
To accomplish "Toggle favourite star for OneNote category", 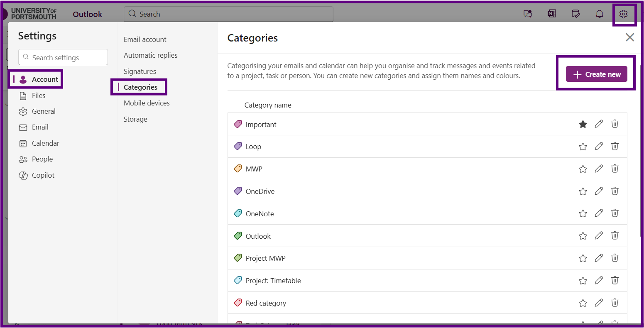I will (583, 214).
